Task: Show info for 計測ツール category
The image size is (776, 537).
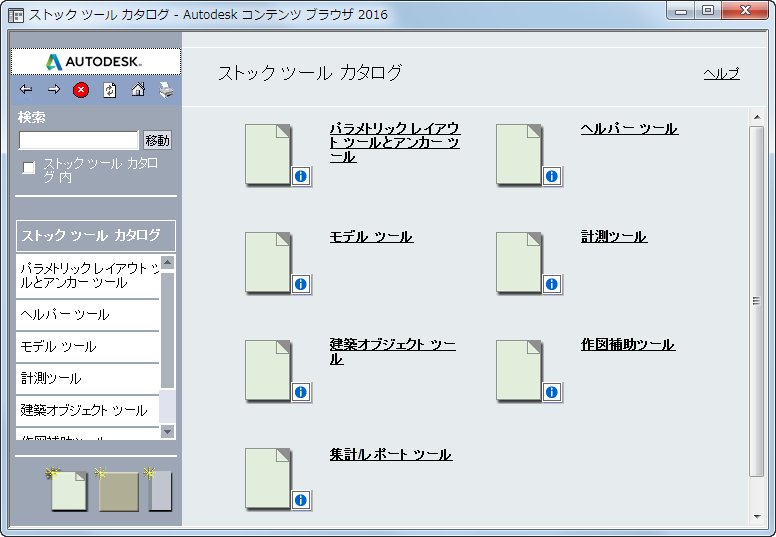Action: [552, 284]
